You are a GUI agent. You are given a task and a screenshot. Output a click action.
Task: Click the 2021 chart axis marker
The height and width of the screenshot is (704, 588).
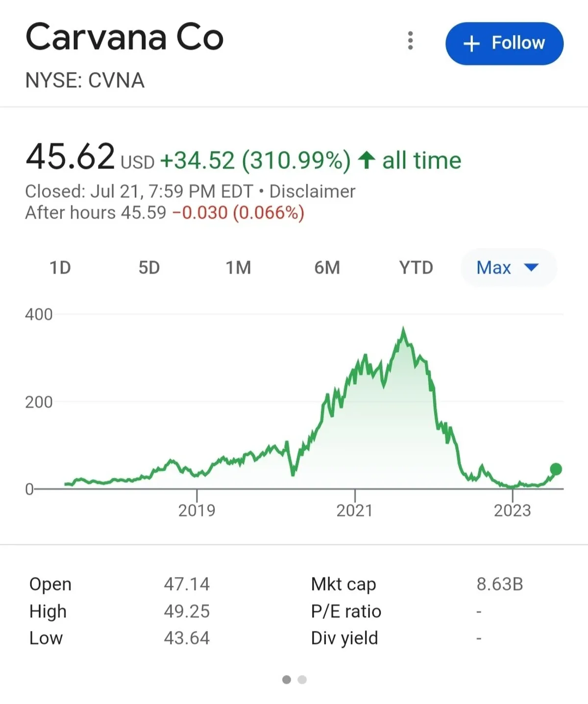pos(354,510)
